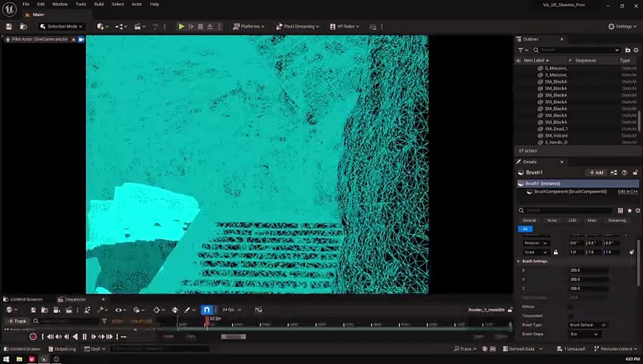Screen dimensions: 643x364
Task: Select the LOD filter in Details
Action: (572, 220)
